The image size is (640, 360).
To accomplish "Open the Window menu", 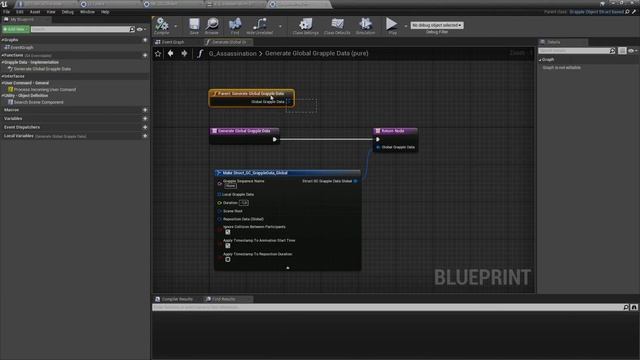I will (87, 12).
